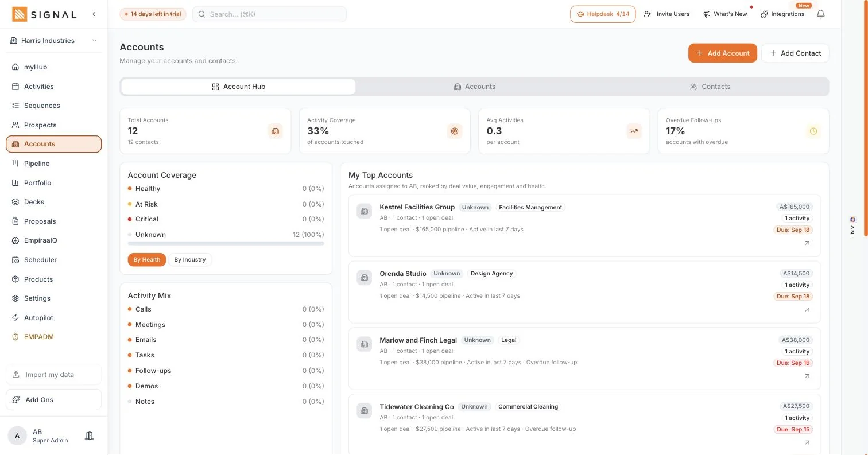Open EmpiraaIQ
Image resolution: width=868 pixels, height=455 pixels.
(x=54, y=240)
